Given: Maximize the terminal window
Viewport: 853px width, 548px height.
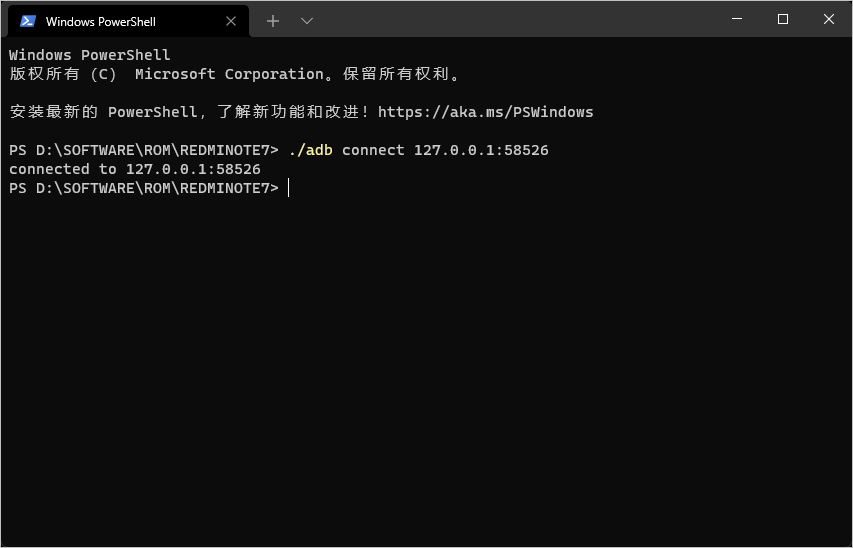Looking at the screenshot, I should coord(783,19).
